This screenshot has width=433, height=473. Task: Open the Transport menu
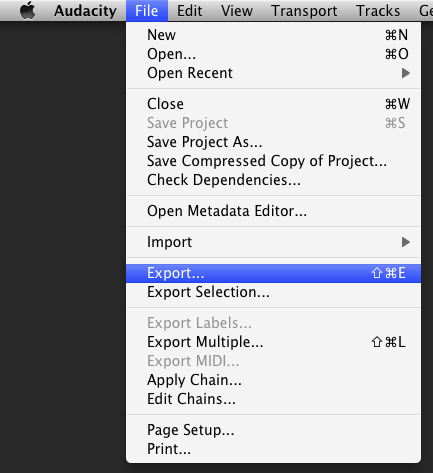pyautogui.click(x=304, y=11)
